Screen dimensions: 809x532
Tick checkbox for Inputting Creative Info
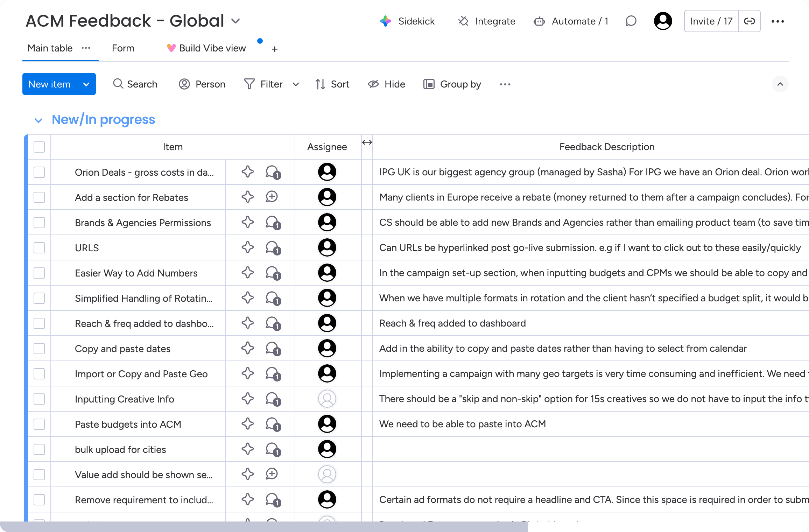[x=39, y=399]
